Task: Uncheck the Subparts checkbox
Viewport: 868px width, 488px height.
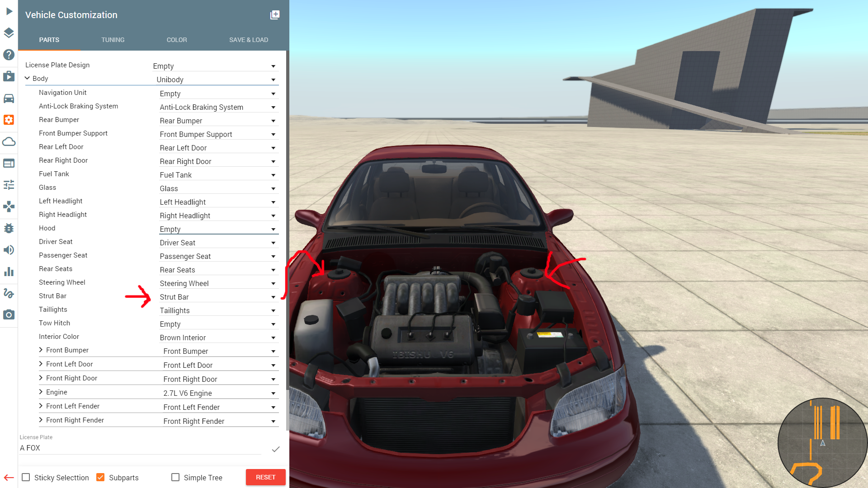Action: click(x=100, y=477)
